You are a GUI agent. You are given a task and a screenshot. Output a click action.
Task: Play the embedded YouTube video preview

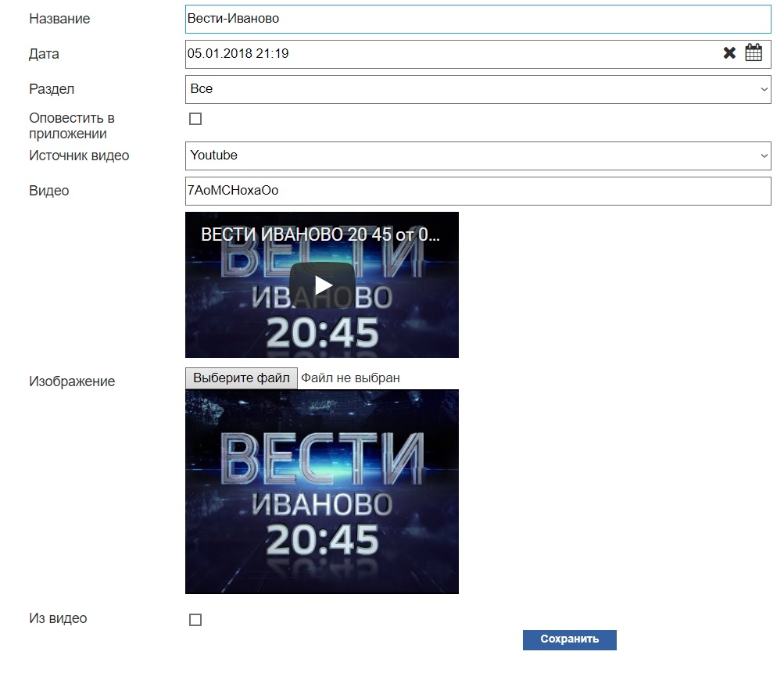322,285
